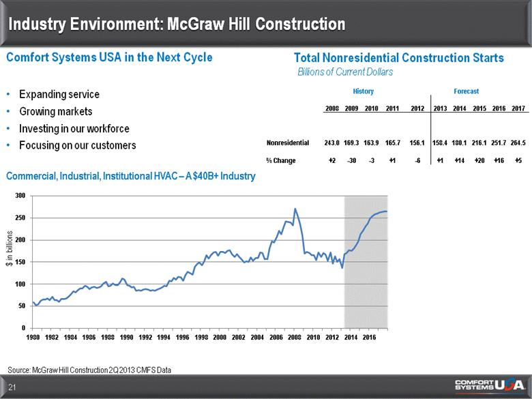Image resolution: width=532 pixels, height=399 pixels.
Task: Click the +16 percent change cell
Action: 499,160
